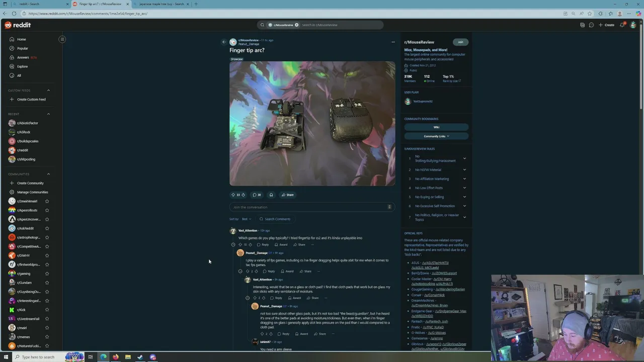Give an award to the post

point(271,195)
